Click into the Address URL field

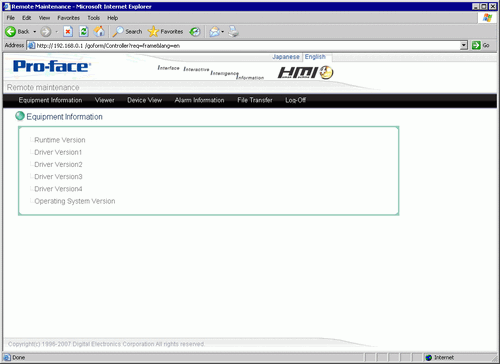[x=247, y=46]
